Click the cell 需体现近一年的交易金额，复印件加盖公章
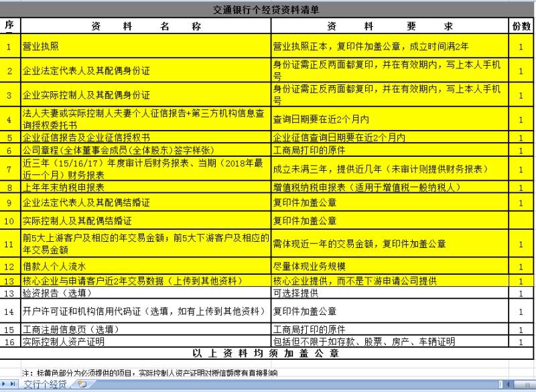This screenshot has height=392, width=536. click(390, 244)
